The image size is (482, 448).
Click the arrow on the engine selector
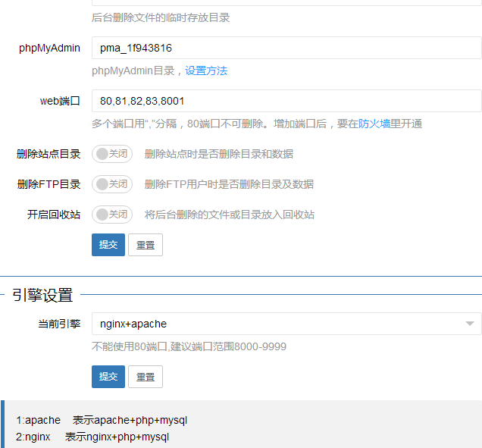(469, 324)
